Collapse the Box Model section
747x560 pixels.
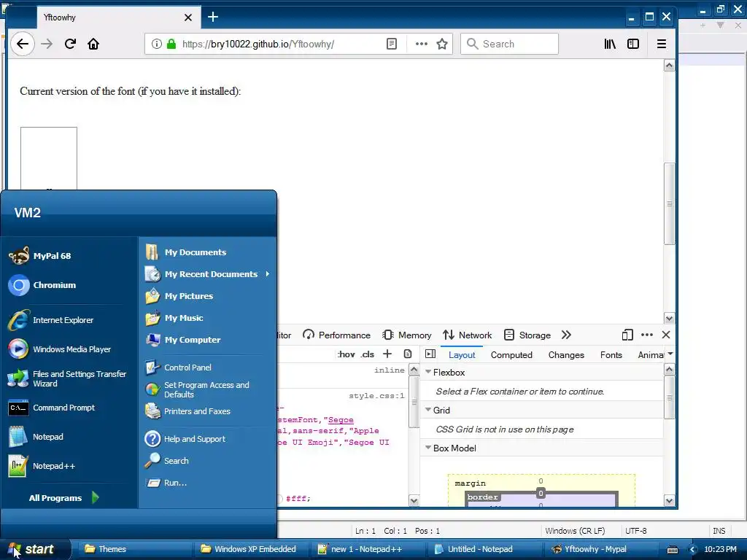(x=428, y=448)
